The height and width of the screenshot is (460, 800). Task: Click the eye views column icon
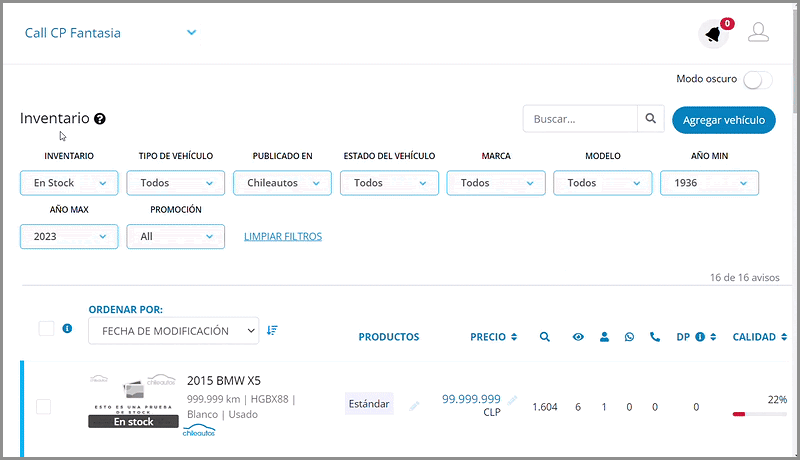click(x=578, y=337)
